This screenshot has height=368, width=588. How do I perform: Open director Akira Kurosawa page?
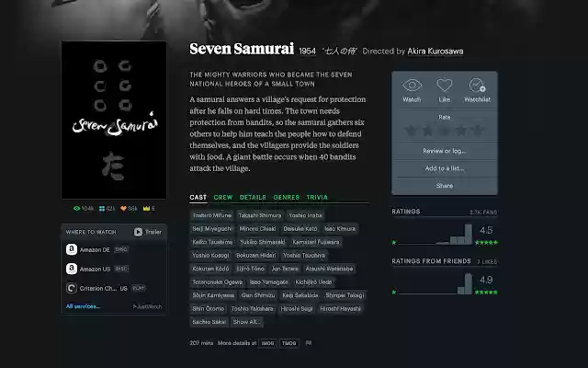435,52
